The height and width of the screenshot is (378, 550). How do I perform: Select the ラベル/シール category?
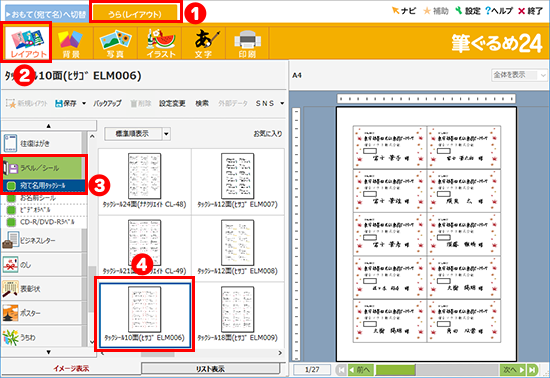43,168
